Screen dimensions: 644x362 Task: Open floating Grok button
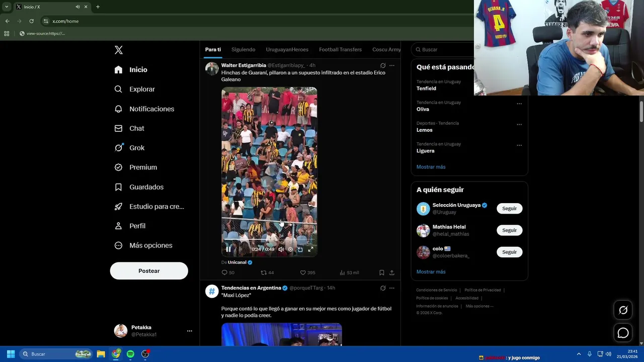coord(623,310)
